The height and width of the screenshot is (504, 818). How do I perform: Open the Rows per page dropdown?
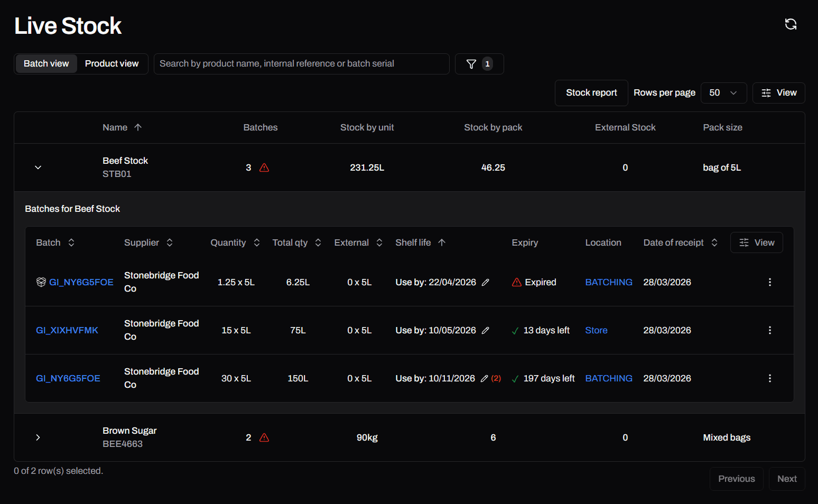click(723, 92)
